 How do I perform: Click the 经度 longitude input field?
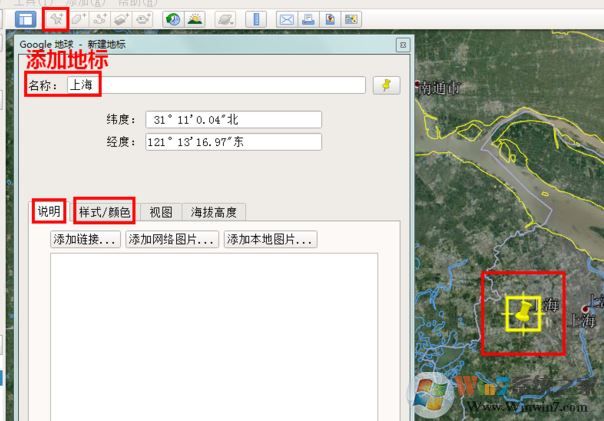(x=233, y=142)
